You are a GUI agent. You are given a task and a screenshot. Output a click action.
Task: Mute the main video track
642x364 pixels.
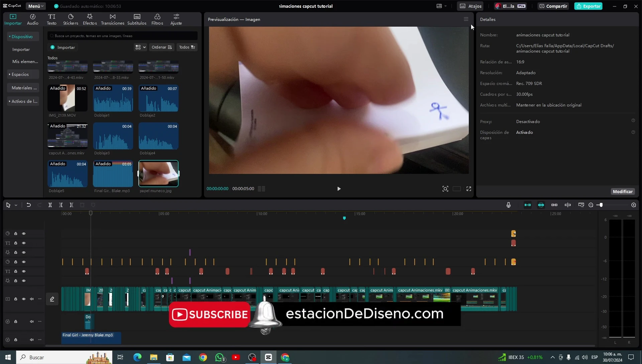click(x=32, y=299)
